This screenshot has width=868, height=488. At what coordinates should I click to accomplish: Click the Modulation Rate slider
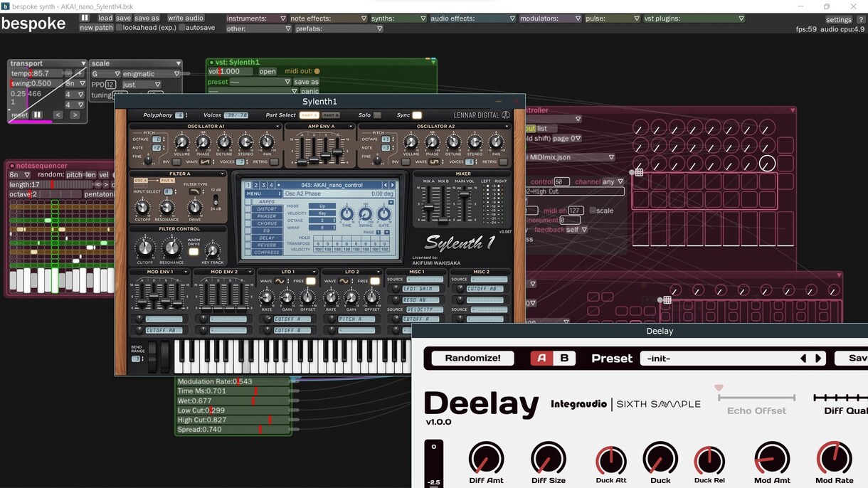pyautogui.click(x=233, y=382)
